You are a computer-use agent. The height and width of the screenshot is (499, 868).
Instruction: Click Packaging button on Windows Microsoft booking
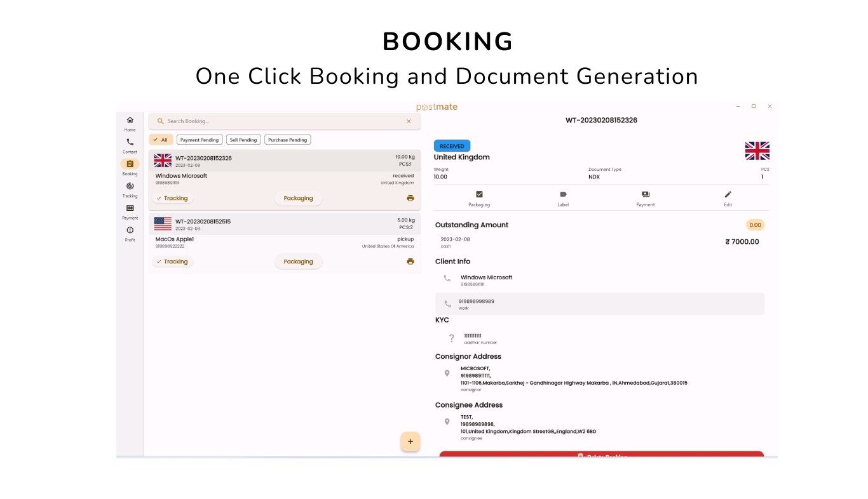298,198
